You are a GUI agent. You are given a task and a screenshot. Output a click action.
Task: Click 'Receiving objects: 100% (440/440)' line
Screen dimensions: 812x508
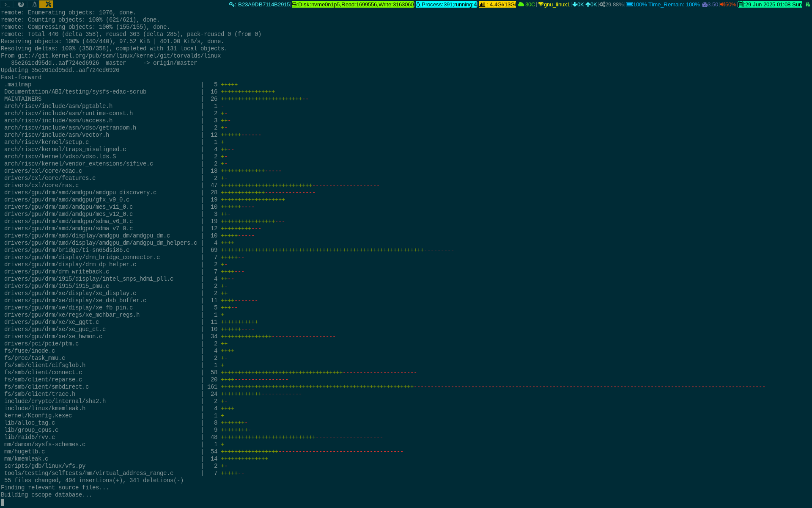[112, 41]
